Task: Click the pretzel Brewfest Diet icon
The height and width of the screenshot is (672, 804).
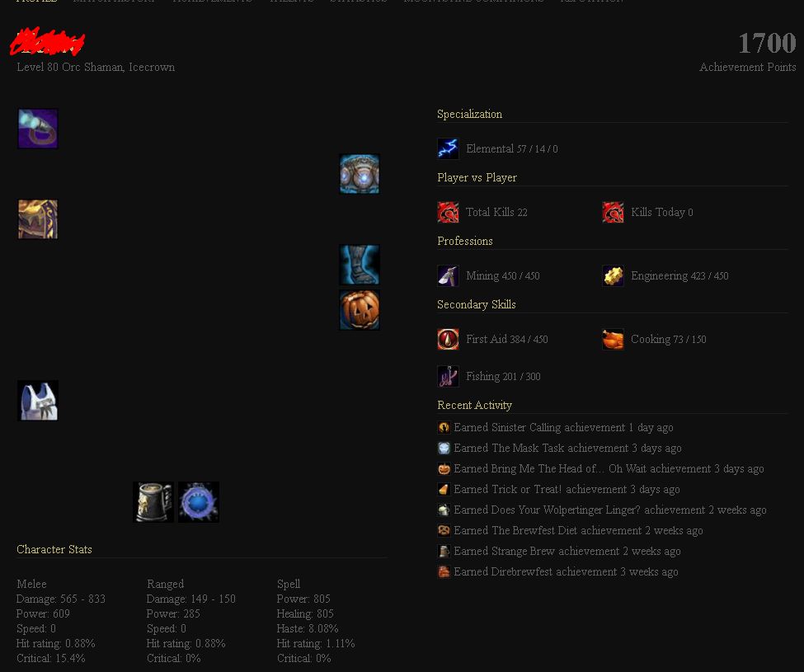Action: point(444,530)
